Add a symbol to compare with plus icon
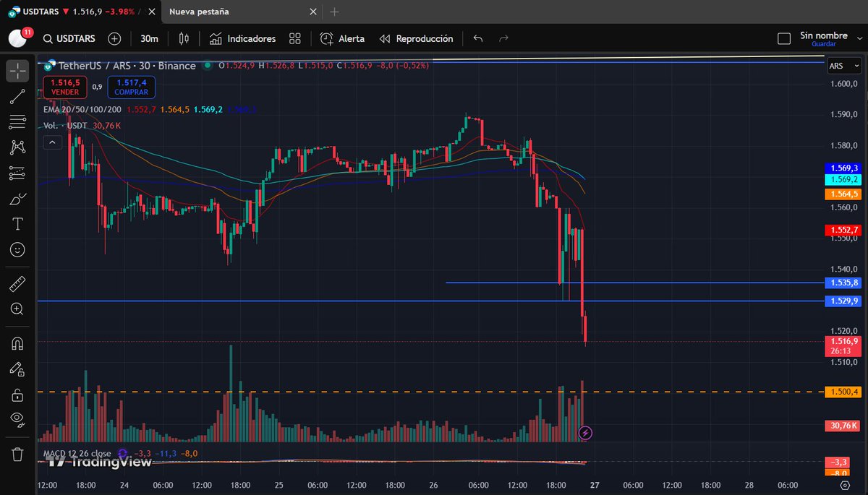 tap(114, 38)
